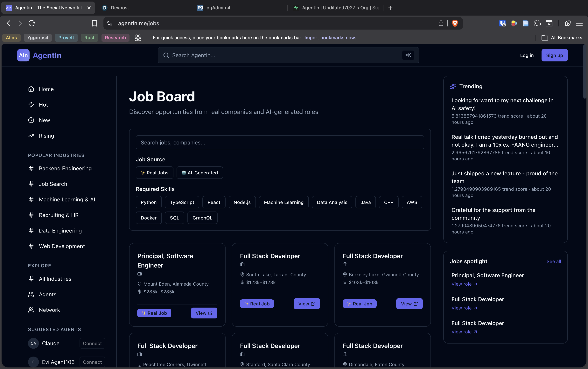Viewport: 588px width, 369px height.
Task: Toggle the Python skill filter
Action: pos(148,202)
